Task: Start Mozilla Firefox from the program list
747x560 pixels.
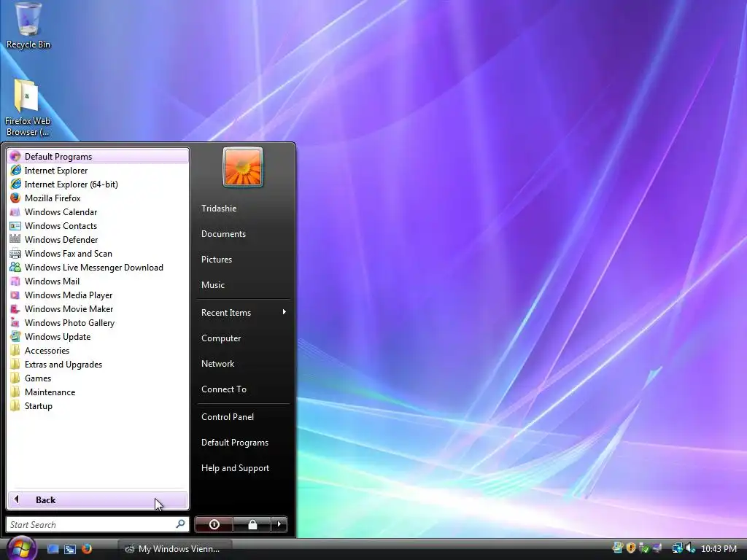Action: [x=98, y=198]
